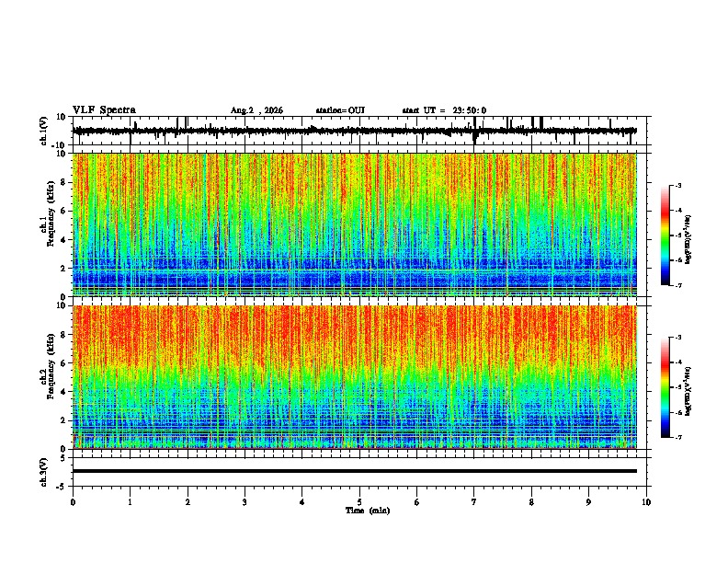Select the 'start UT = 23:50: 0' text

(444, 110)
